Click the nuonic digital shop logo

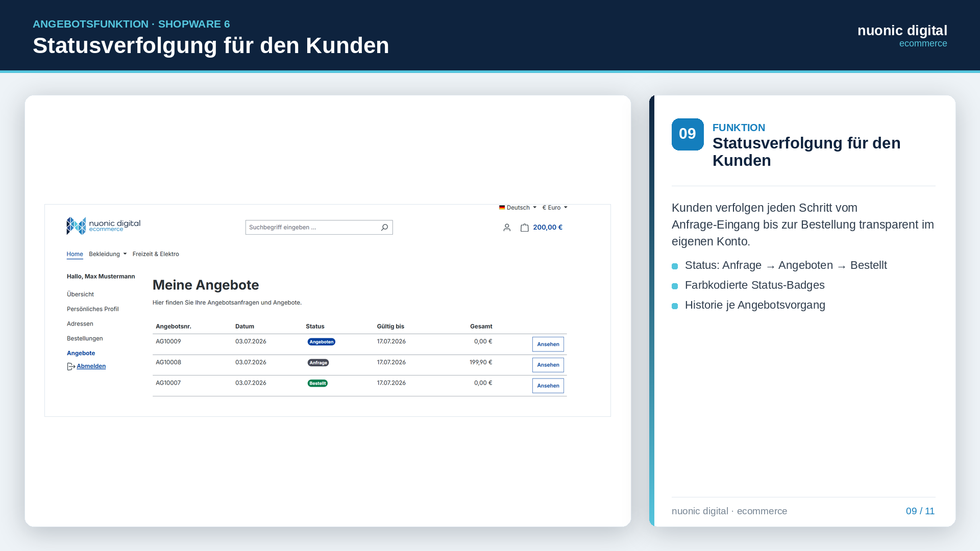(103, 226)
